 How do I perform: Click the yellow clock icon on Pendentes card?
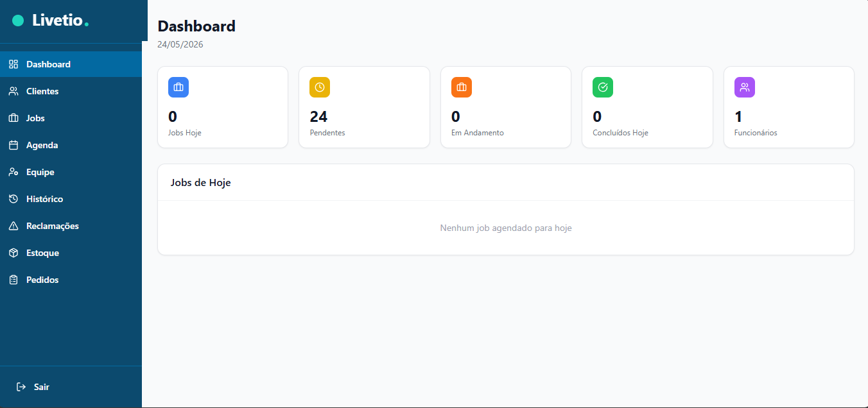click(320, 87)
